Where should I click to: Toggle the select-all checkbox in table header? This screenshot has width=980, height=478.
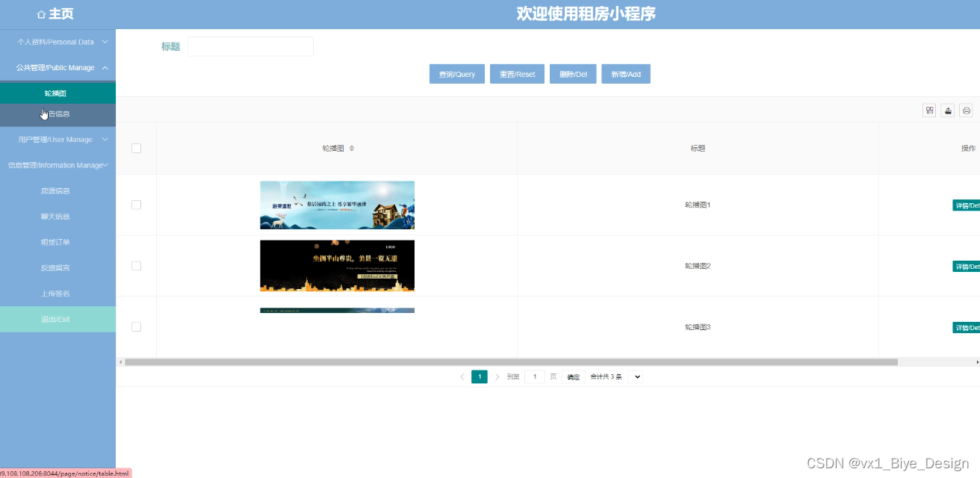point(136,148)
